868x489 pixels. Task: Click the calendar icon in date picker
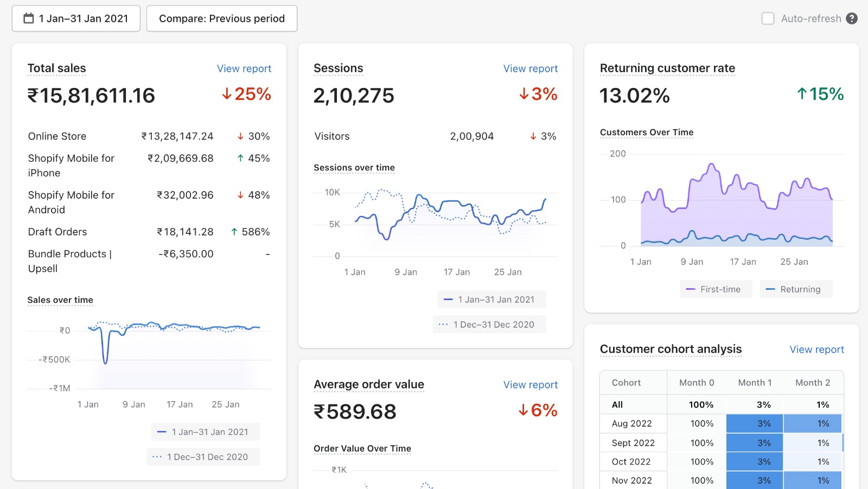pos(29,18)
